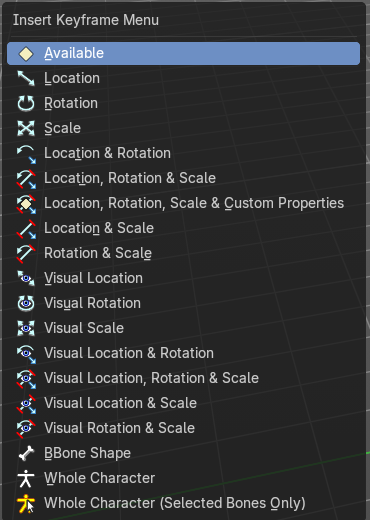
Task: Click the Visual Rotation & Scale icon
Action: [x=26, y=428]
